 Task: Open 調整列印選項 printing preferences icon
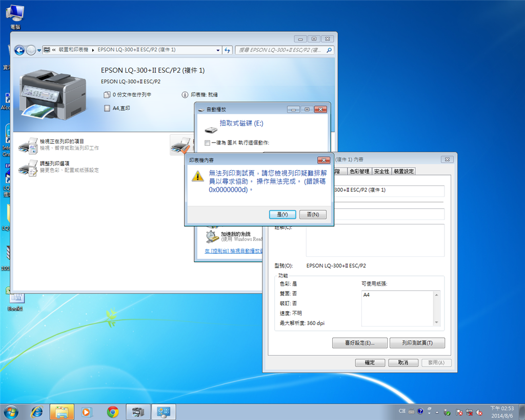click(x=28, y=168)
